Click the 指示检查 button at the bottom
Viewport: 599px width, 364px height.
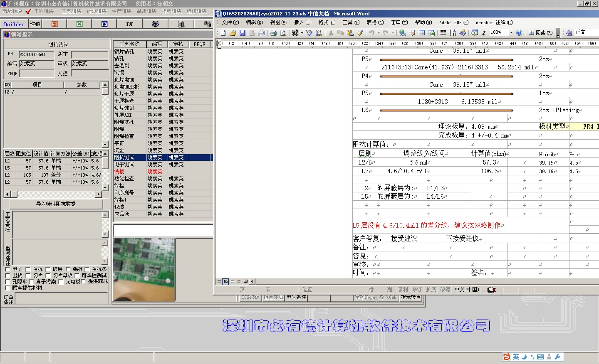411,298
